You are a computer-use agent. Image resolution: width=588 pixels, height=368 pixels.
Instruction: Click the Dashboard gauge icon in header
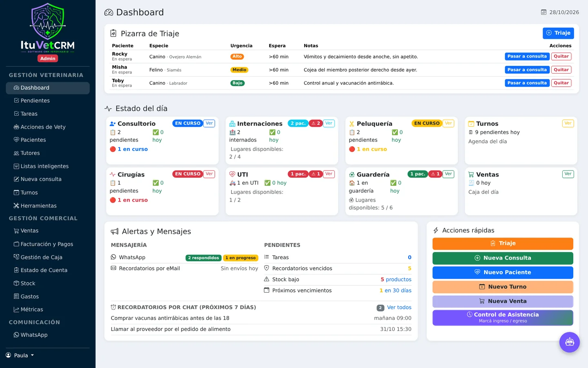pyautogui.click(x=109, y=12)
